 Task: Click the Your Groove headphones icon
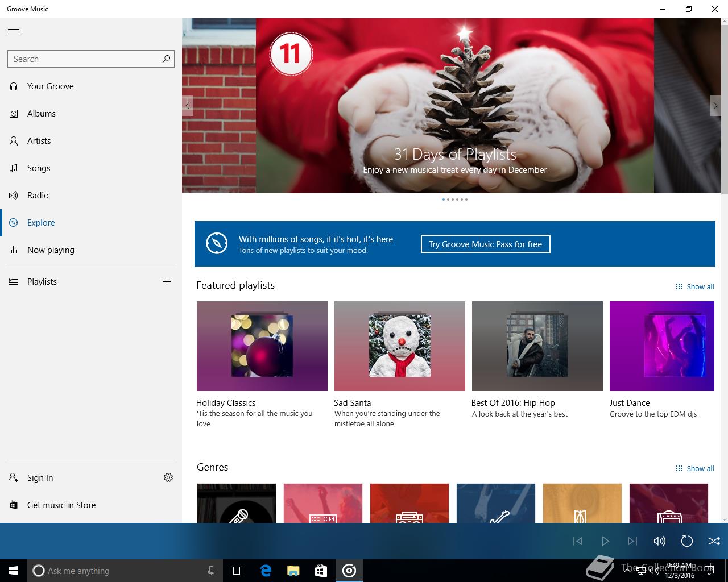[14, 86]
